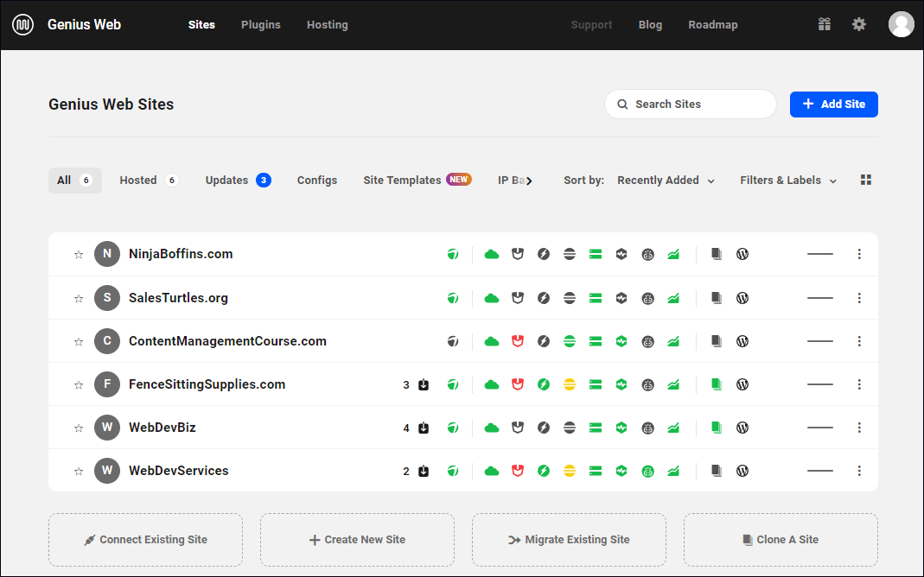Image resolution: width=924 pixels, height=577 pixels.
Task: Star the ContentManagementCourse.com site
Action: click(x=79, y=341)
